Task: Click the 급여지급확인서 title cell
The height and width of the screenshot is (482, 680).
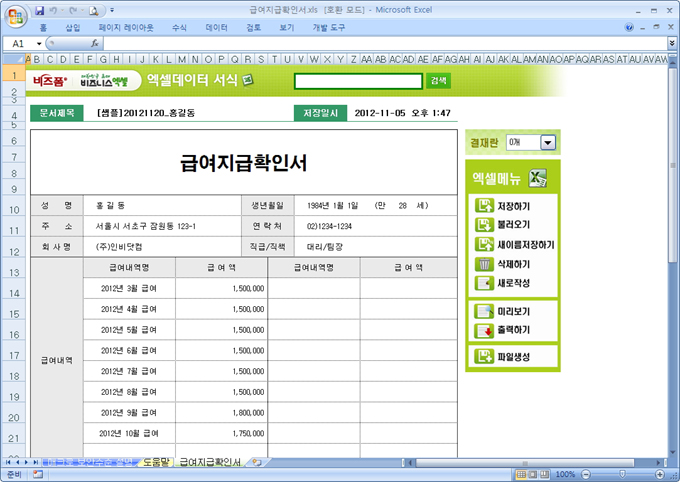Action: (x=244, y=163)
